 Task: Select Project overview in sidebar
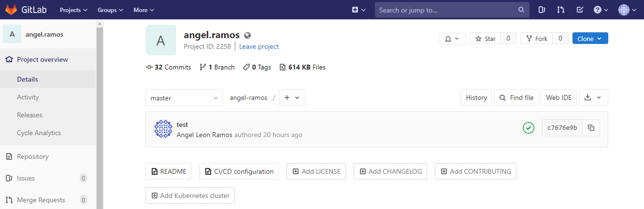(48, 59)
